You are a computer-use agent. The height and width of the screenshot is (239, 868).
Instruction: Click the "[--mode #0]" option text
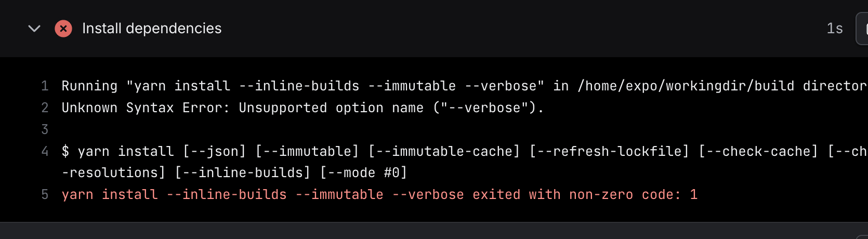click(363, 172)
